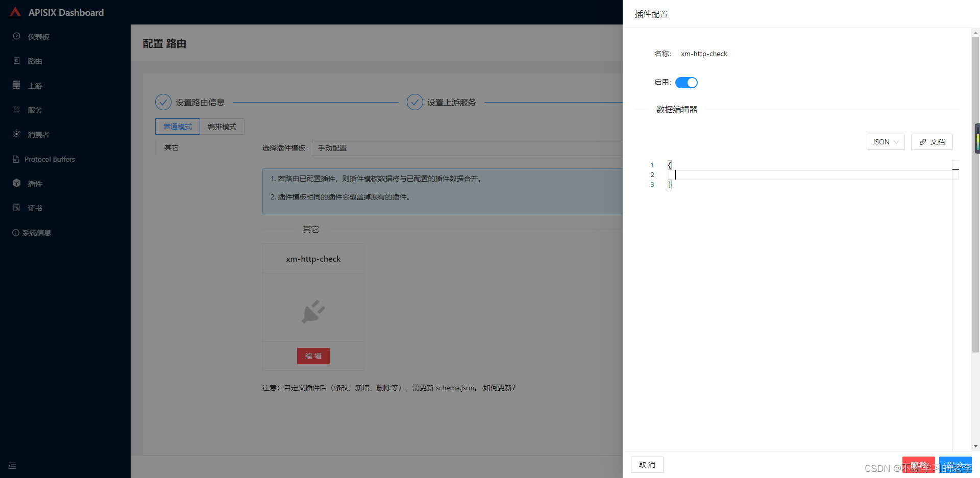Click the 插件配置 drawer title
980x478 pixels.
(x=651, y=14)
